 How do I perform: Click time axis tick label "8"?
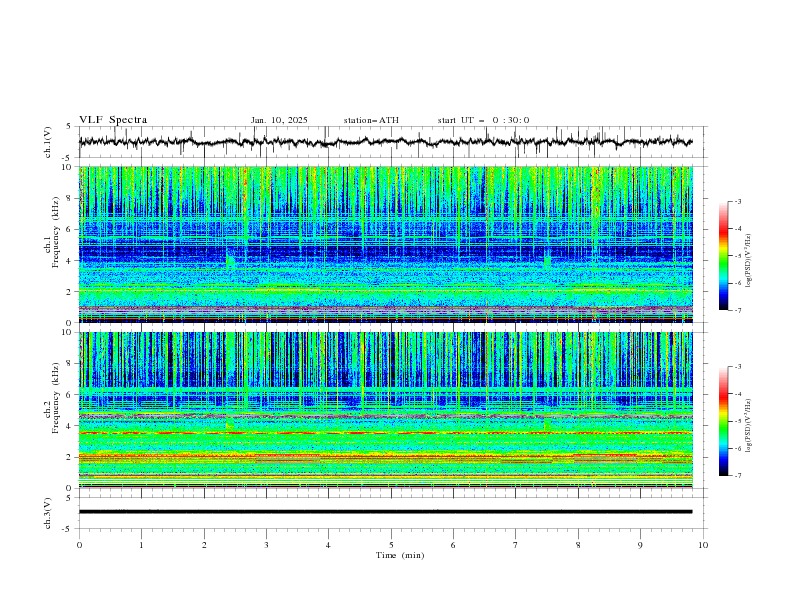[578, 545]
